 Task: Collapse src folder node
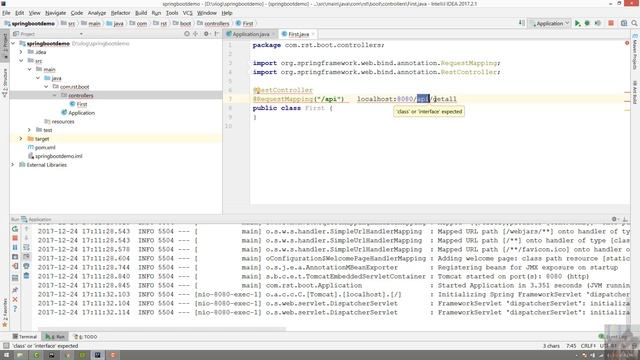tap(21, 61)
